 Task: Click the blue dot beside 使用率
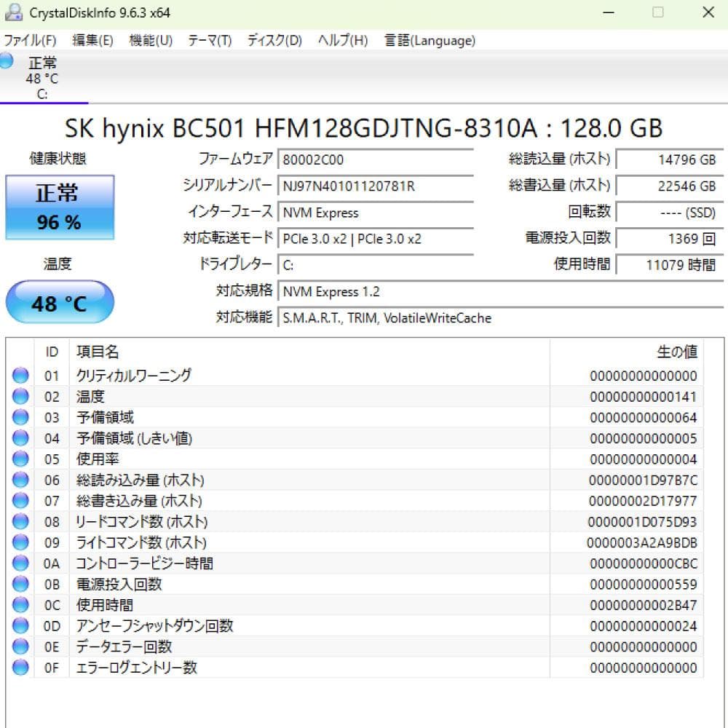[x=21, y=459]
